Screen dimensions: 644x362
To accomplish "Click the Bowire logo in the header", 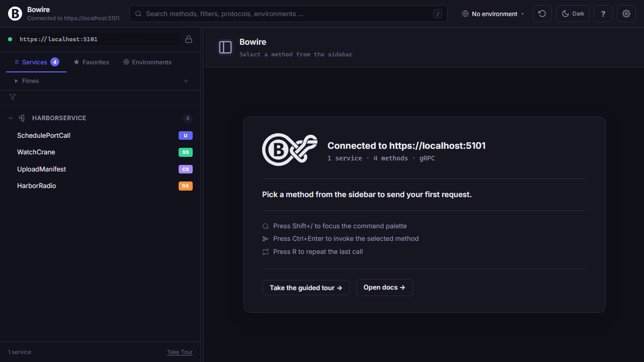I will pos(15,14).
